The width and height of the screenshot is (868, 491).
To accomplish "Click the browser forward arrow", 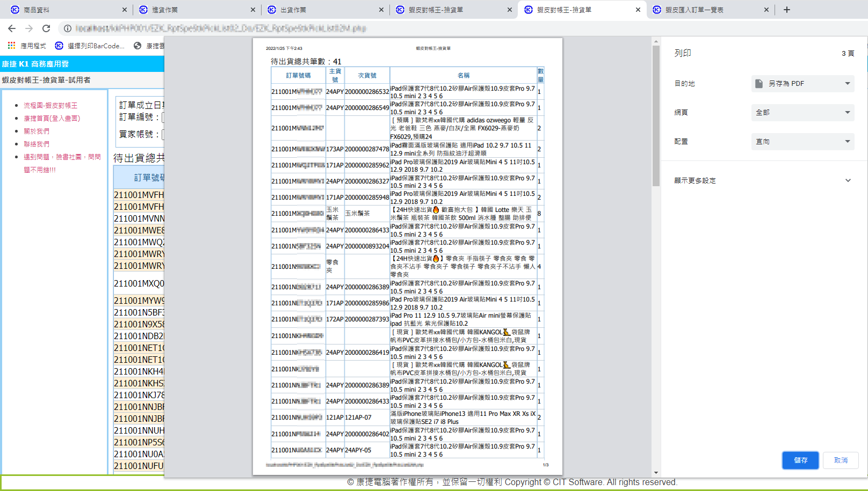I will pos(29,28).
